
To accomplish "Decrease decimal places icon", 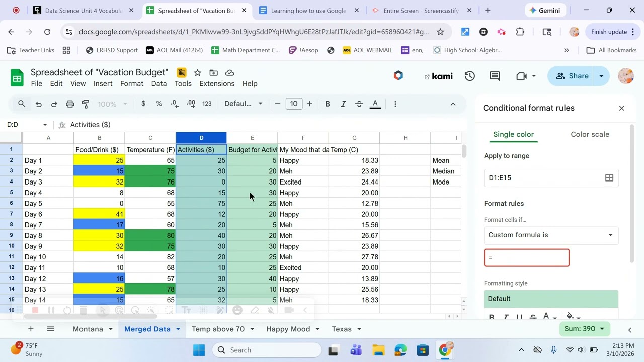I will click(x=175, y=104).
